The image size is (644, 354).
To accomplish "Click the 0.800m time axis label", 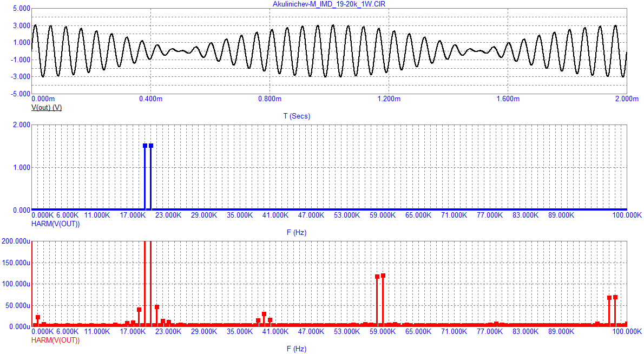I will click(270, 99).
